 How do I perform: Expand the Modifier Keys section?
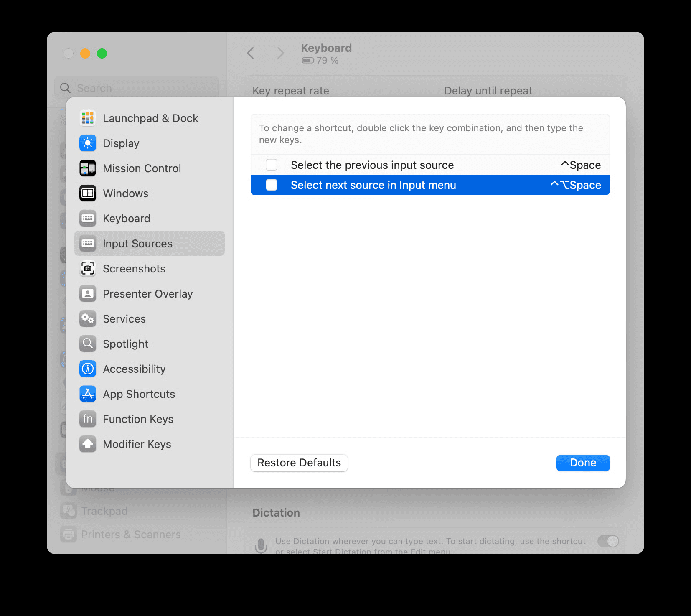click(137, 444)
